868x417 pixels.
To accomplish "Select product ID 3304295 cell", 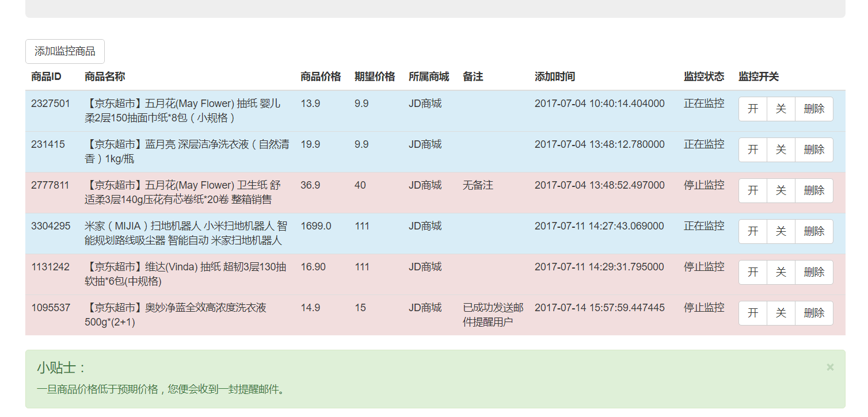I will 51,226.
